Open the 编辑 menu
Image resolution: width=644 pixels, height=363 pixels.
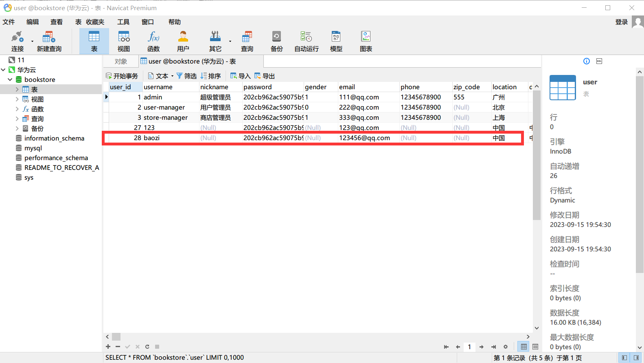pyautogui.click(x=33, y=22)
